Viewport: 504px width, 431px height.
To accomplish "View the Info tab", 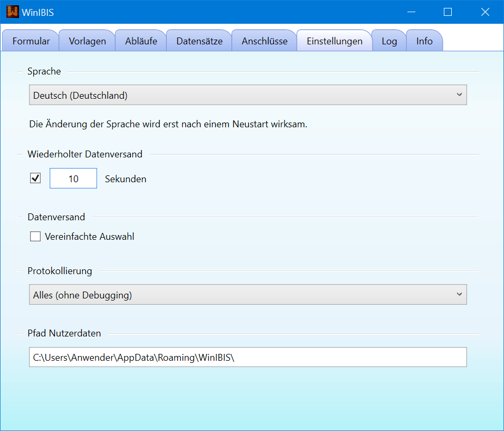I will point(424,41).
